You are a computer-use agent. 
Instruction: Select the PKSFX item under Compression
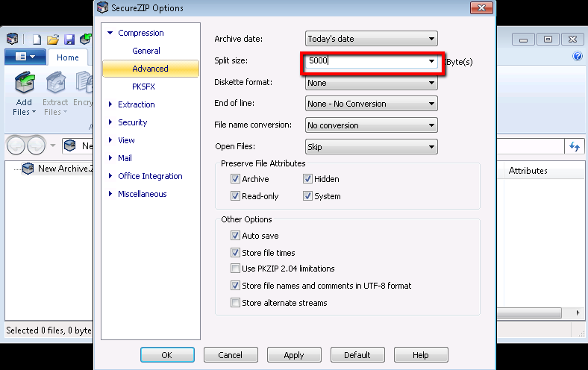tap(143, 87)
